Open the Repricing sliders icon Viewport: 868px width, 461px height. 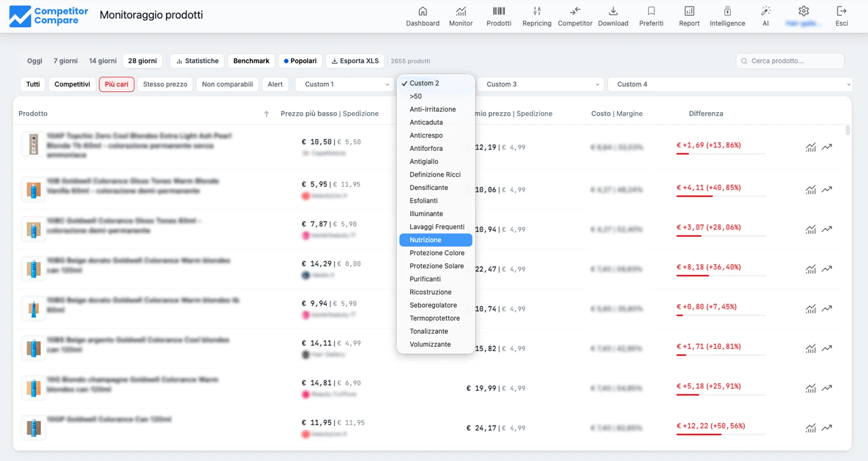point(537,11)
